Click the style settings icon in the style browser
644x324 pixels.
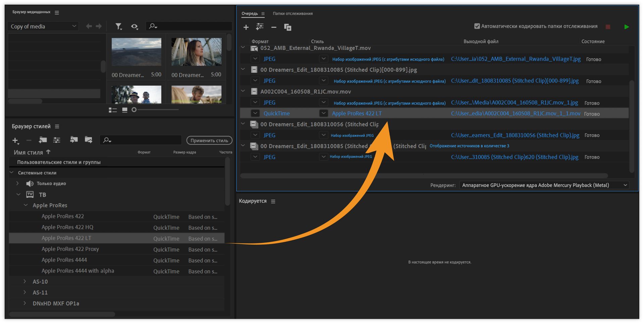[x=57, y=140]
